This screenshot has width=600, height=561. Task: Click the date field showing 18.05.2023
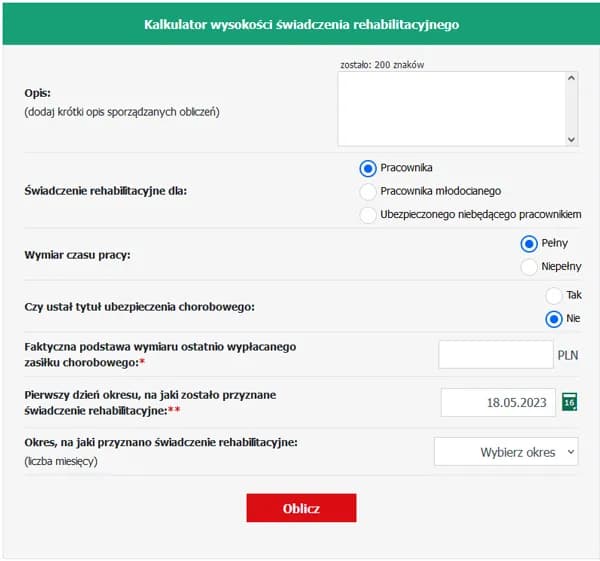pos(497,402)
